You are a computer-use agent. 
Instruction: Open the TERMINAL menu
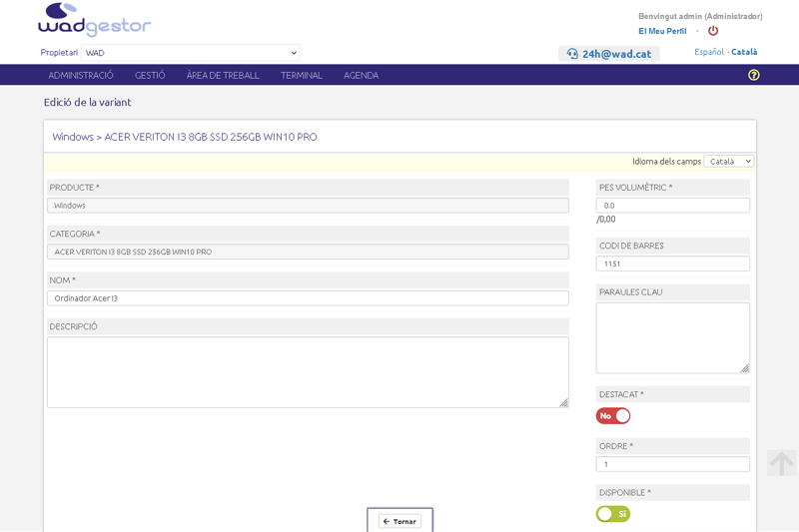pos(302,75)
